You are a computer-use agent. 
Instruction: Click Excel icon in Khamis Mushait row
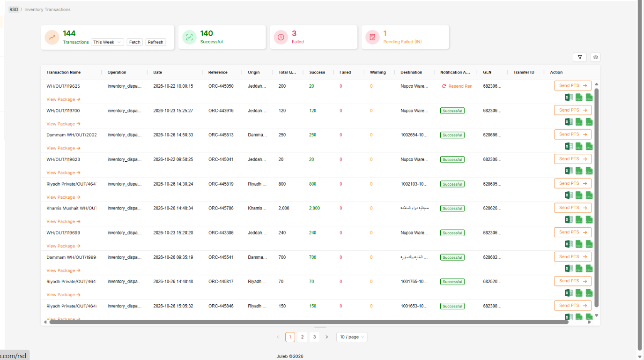[x=568, y=219]
